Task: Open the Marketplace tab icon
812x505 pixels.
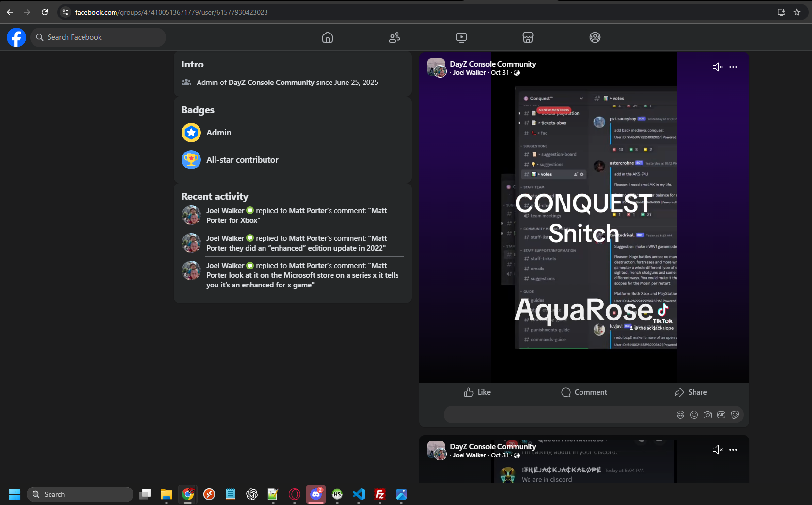Action: pyautogui.click(x=528, y=37)
